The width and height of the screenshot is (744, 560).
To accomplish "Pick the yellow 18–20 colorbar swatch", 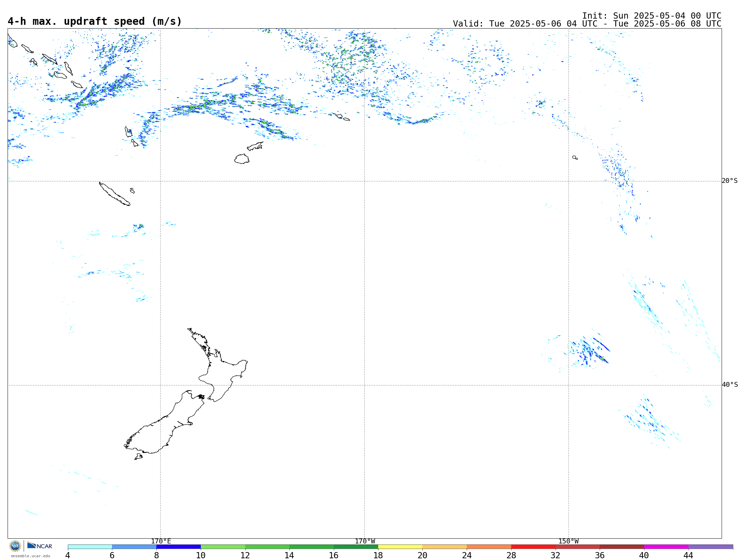I will tap(400, 547).
